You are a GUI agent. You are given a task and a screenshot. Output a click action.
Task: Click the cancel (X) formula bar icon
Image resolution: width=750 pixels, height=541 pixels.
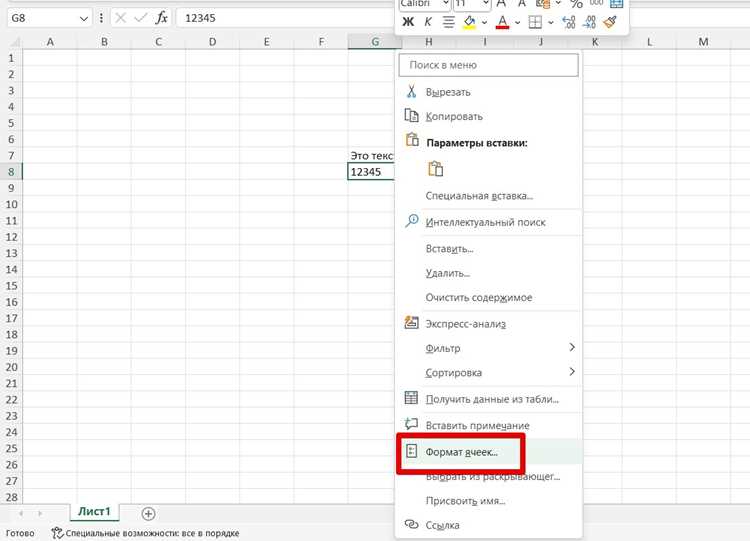click(x=121, y=18)
